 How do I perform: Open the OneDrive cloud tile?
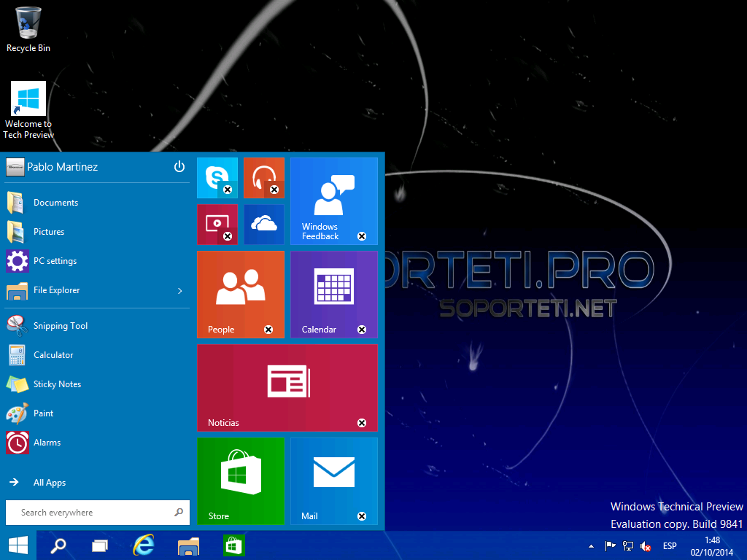coord(263,222)
